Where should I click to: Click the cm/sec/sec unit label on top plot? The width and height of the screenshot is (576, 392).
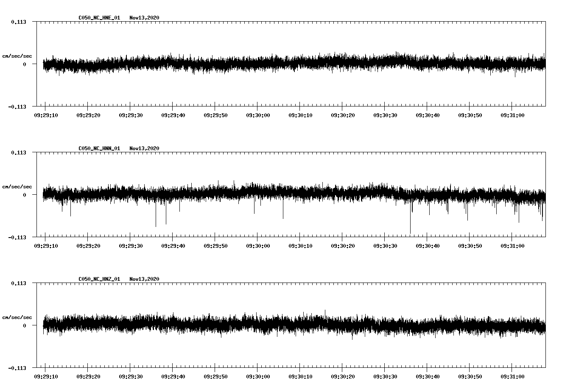coord(17,55)
